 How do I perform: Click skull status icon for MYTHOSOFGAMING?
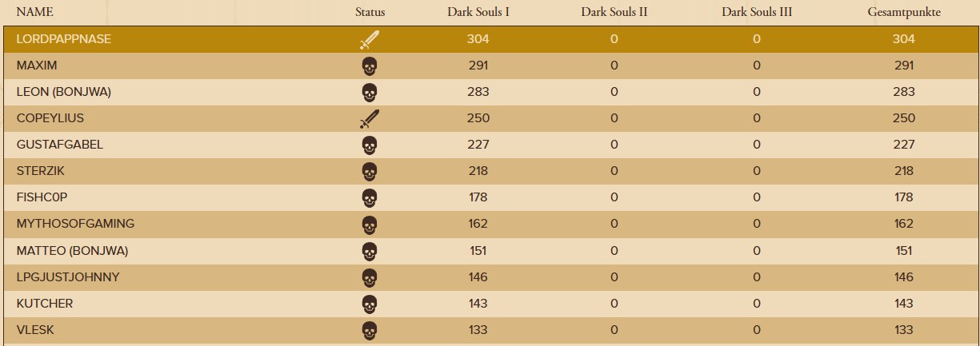coord(369,224)
